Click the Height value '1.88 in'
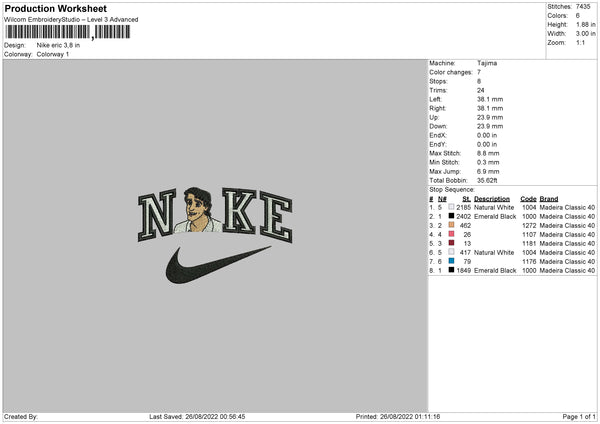The width and height of the screenshot is (600, 424). (x=586, y=24)
